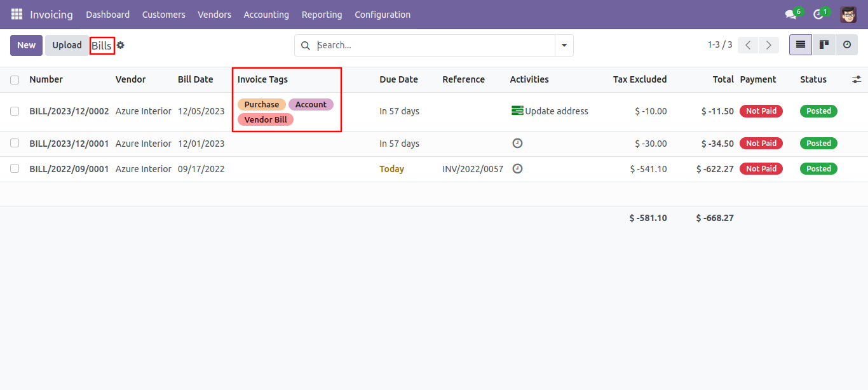Open the Reporting menu
The width and height of the screenshot is (868, 390).
click(322, 15)
